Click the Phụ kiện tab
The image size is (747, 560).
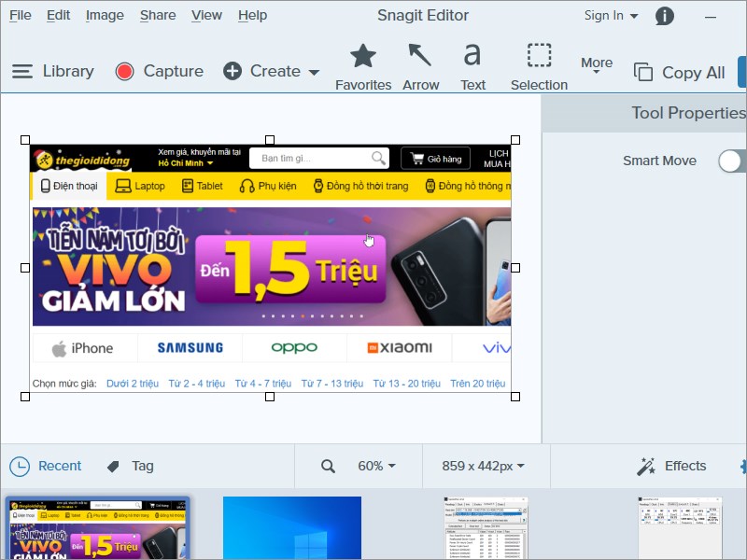coord(268,186)
